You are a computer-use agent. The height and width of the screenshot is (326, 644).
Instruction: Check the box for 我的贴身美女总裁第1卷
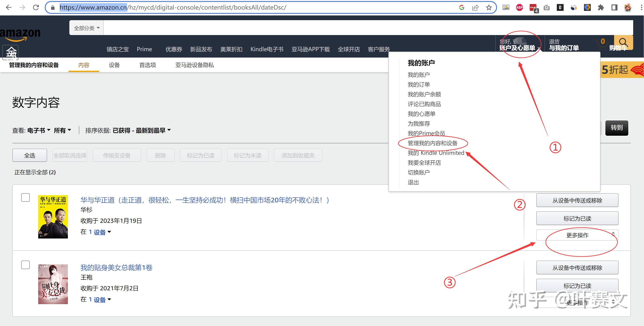coord(25,265)
